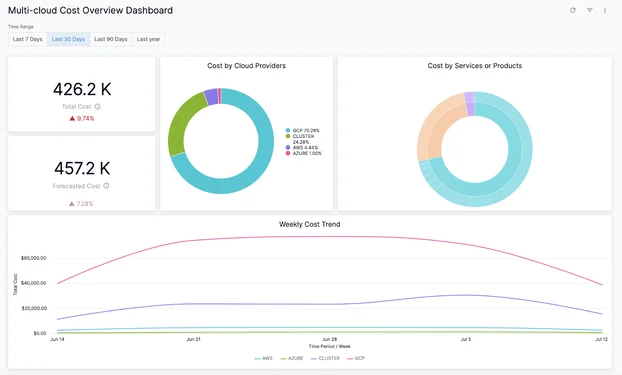Click the Jul 5 x-axis label

click(x=466, y=339)
